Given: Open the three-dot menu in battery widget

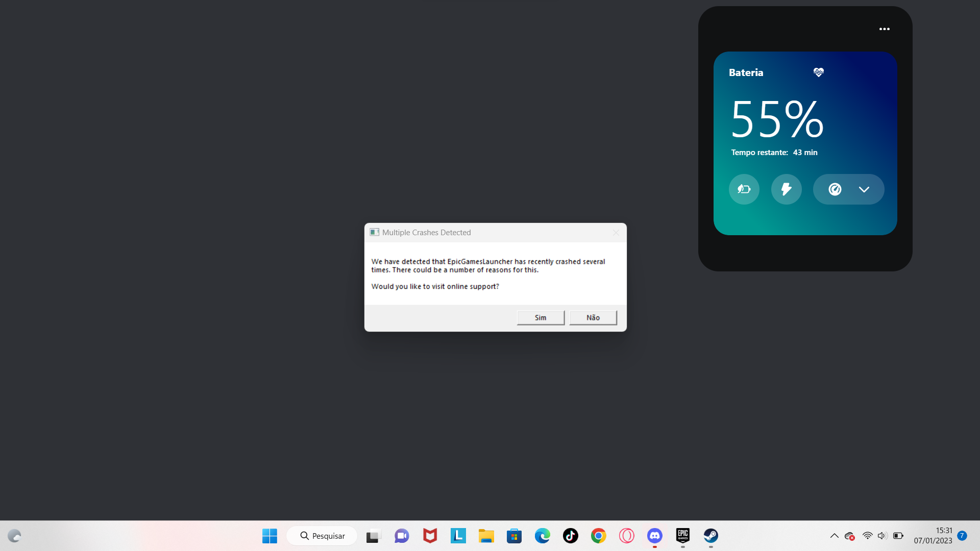Looking at the screenshot, I should pos(885,29).
